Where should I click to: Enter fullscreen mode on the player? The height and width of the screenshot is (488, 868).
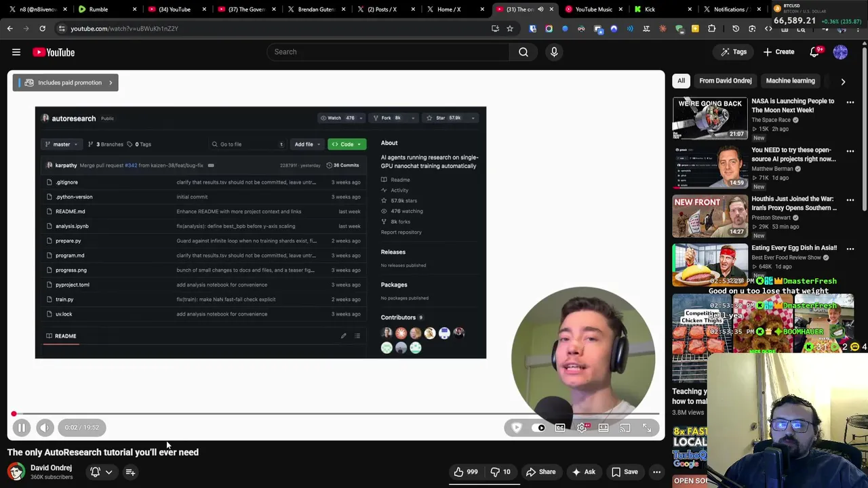[647, 428]
